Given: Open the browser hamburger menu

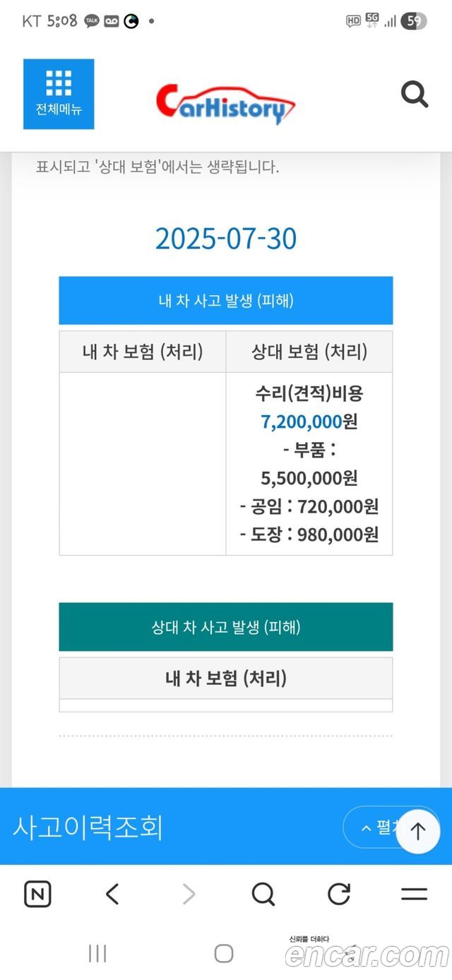Looking at the screenshot, I should [414, 895].
